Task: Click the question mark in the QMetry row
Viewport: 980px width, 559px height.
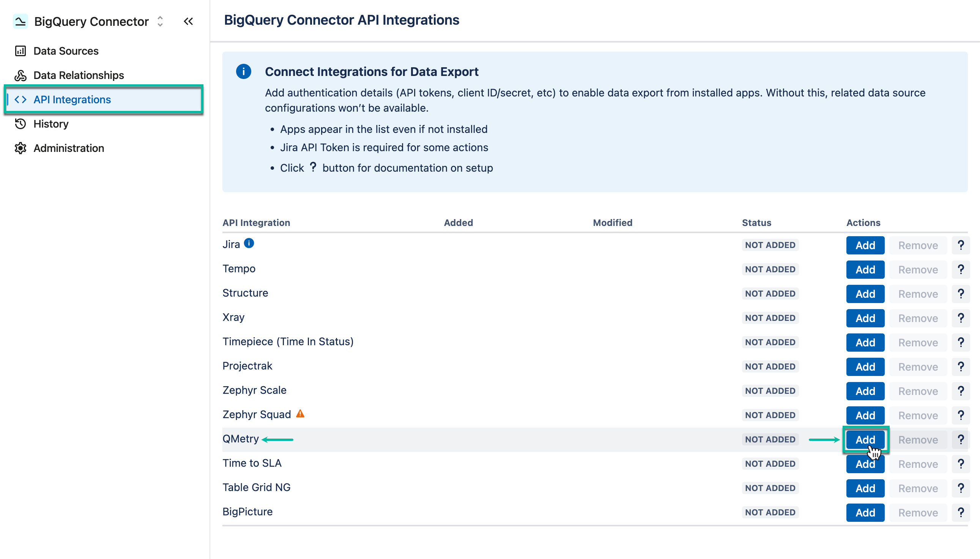Action: coord(961,439)
